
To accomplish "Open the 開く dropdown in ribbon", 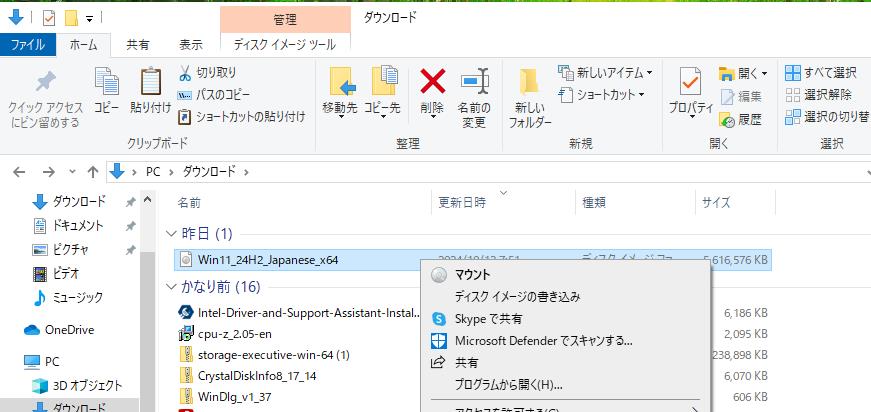I will click(x=743, y=73).
